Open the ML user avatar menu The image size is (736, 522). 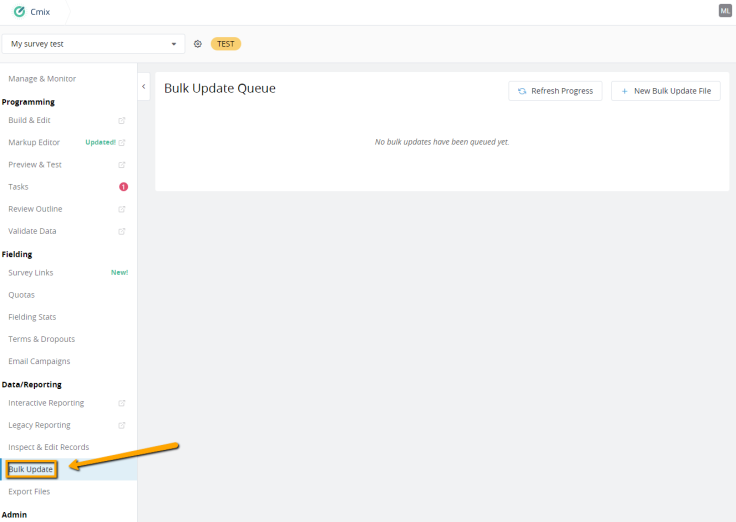coord(725,11)
